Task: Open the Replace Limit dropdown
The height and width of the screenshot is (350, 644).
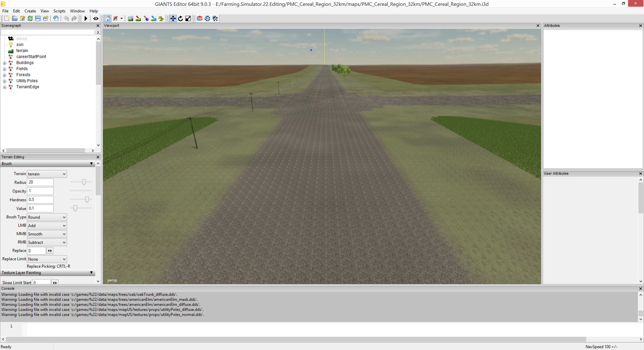Action: tap(47, 259)
